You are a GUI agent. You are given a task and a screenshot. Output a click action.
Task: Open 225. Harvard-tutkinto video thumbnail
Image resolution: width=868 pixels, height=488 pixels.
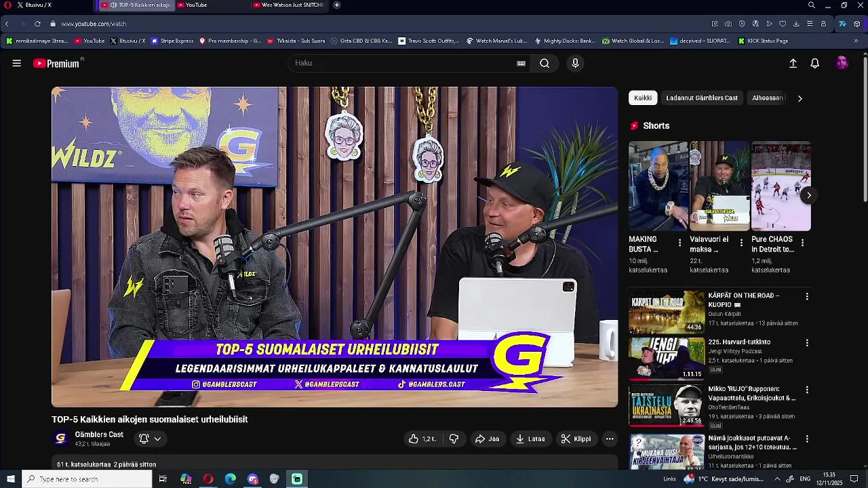pos(667,359)
